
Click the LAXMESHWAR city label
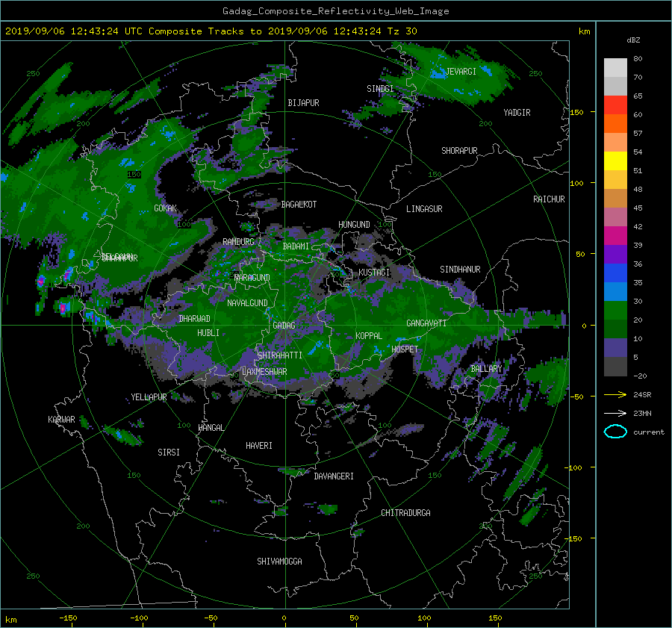click(x=264, y=372)
